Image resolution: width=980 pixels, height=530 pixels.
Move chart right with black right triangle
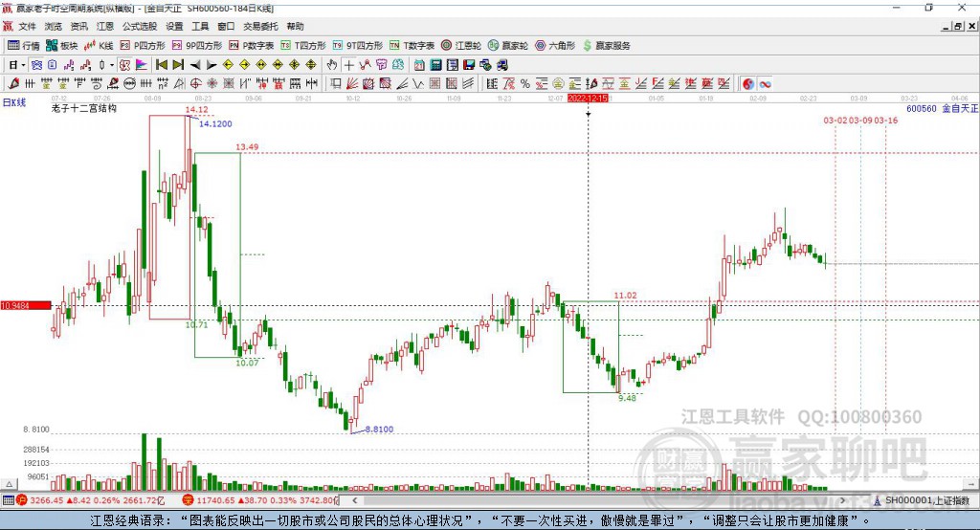[x=212, y=65]
